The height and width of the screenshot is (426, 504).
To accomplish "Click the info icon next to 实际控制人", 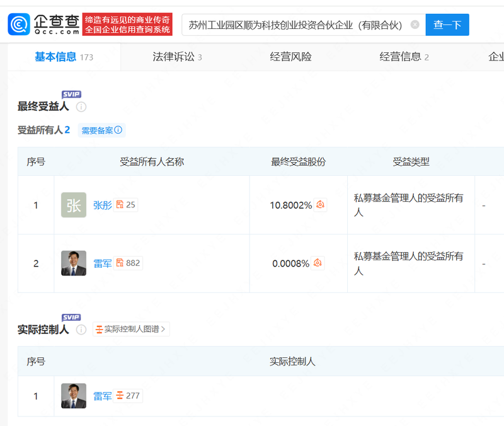I will coord(82,330).
